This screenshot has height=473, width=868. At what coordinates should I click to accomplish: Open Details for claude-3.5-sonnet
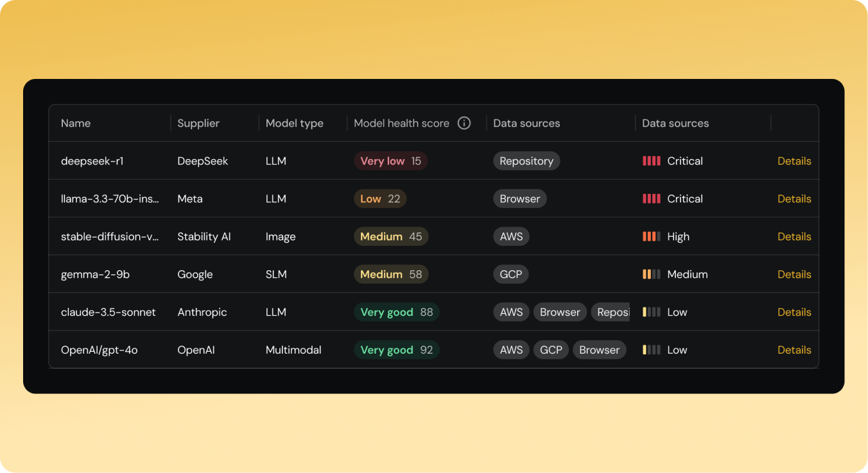pos(794,313)
